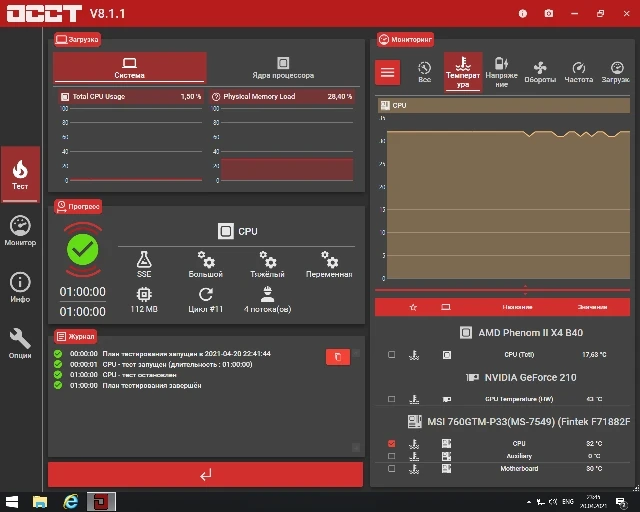
Task: Click the 17,63 °C CPU Tctl value
Action: 594,355
